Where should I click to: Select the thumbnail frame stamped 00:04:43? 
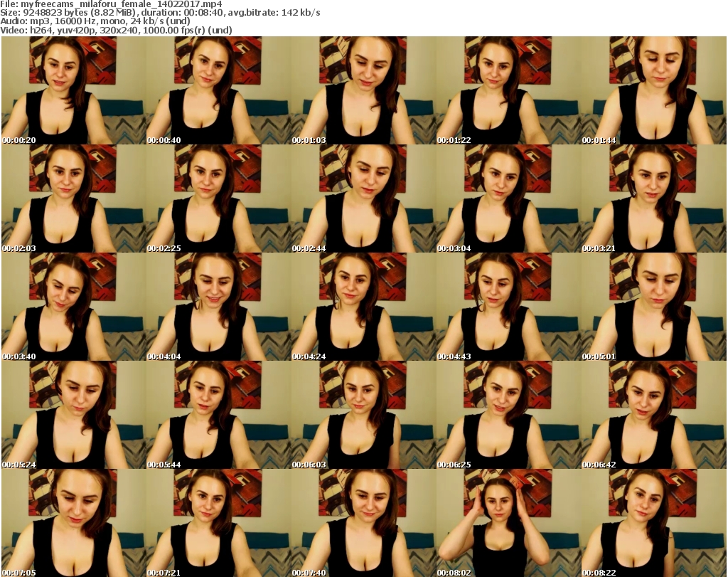coord(508,307)
